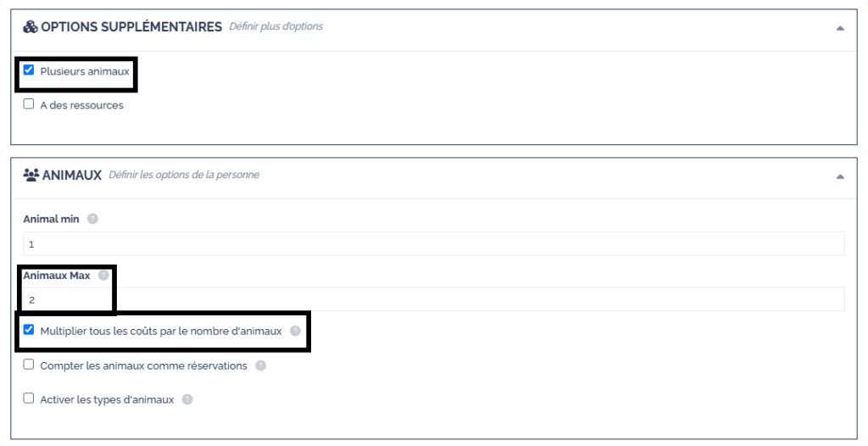
Task: Open the help tooltip for Animal min
Action: 92,219
